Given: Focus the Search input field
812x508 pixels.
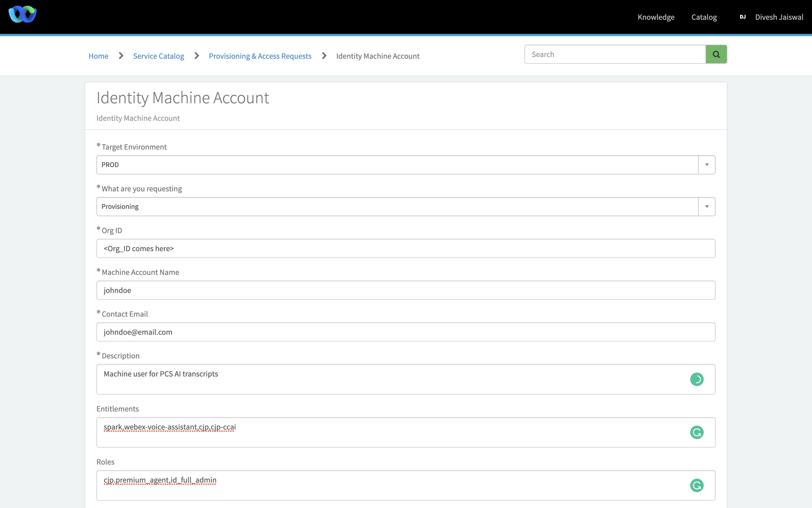Looking at the screenshot, I should coord(615,54).
